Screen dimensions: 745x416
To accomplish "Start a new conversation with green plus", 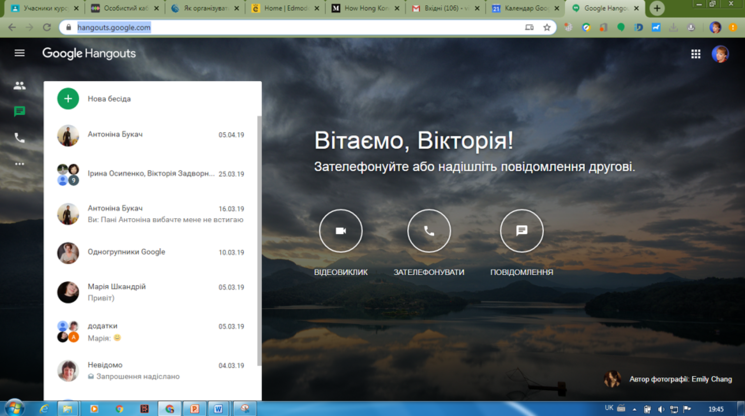I will (x=68, y=99).
